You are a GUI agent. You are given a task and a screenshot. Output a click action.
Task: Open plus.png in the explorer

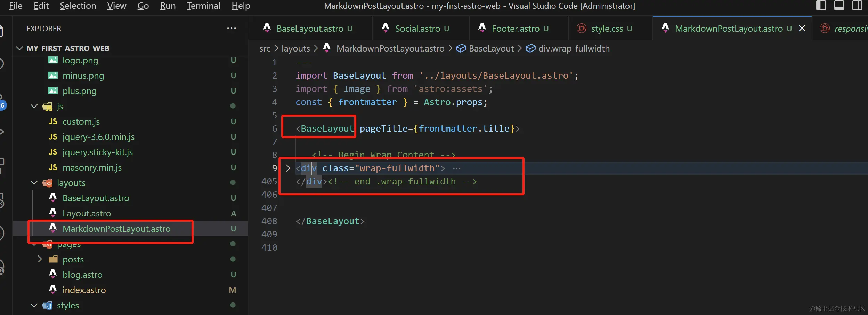(80, 91)
